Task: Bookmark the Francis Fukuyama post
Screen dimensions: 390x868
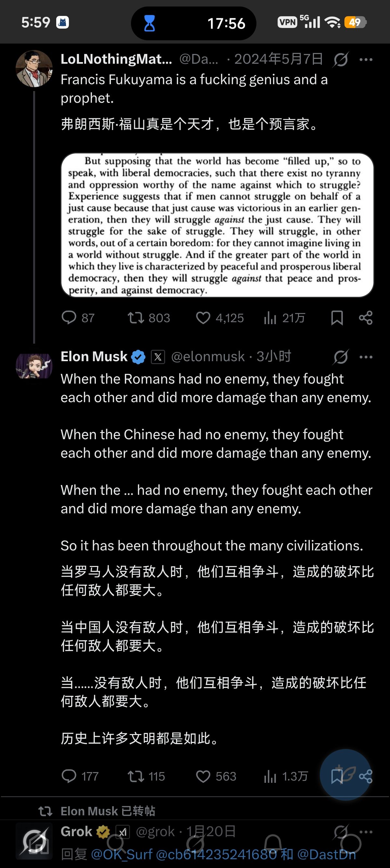Action: click(x=337, y=317)
